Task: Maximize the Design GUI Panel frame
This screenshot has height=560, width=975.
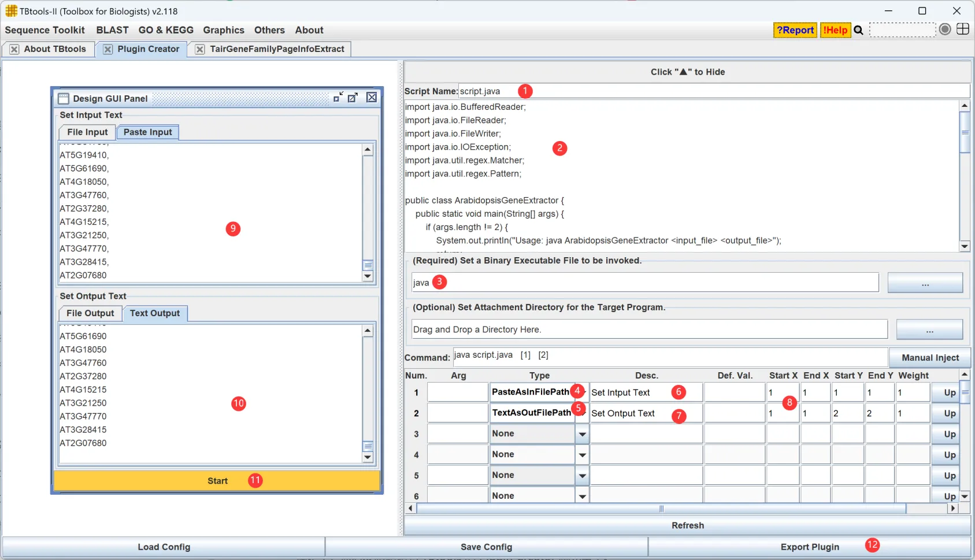Action: pyautogui.click(x=353, y=98)
